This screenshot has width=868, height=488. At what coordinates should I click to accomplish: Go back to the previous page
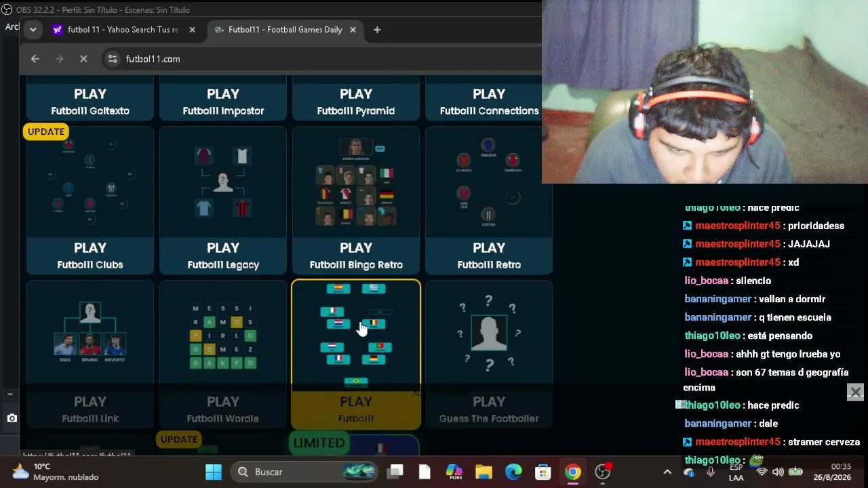point(35,59)
